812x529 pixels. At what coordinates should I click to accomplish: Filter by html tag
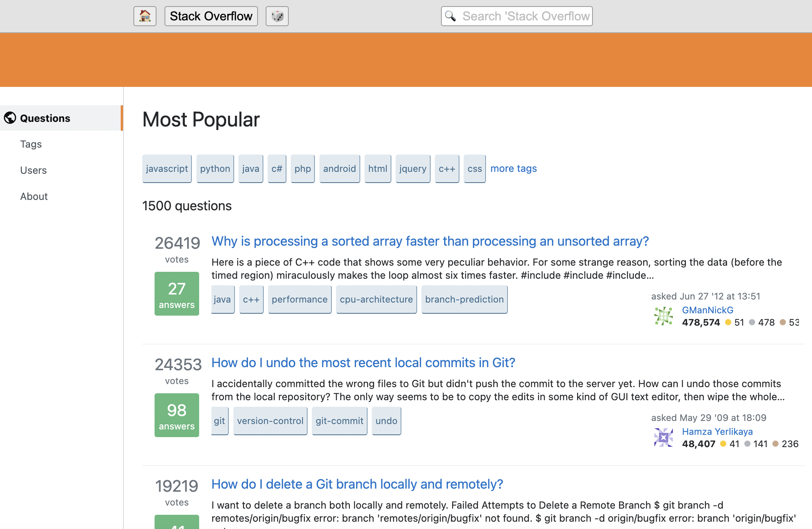coord(378,169)
